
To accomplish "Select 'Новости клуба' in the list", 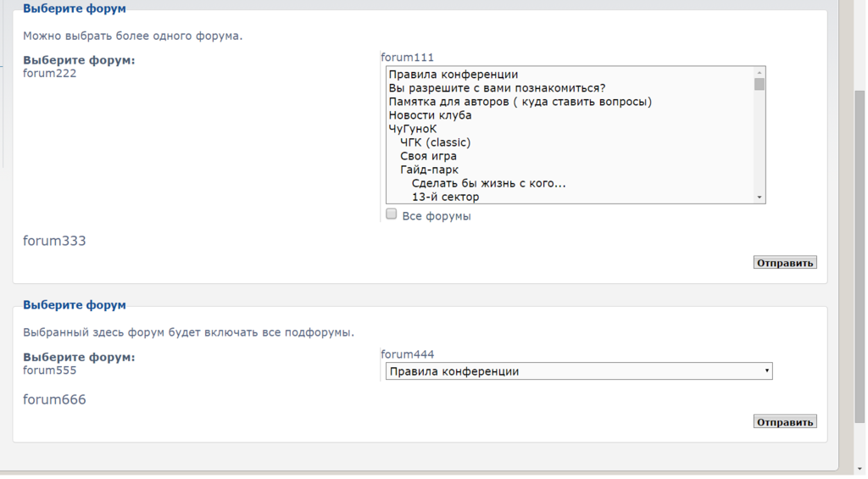I will pos(430,115).
